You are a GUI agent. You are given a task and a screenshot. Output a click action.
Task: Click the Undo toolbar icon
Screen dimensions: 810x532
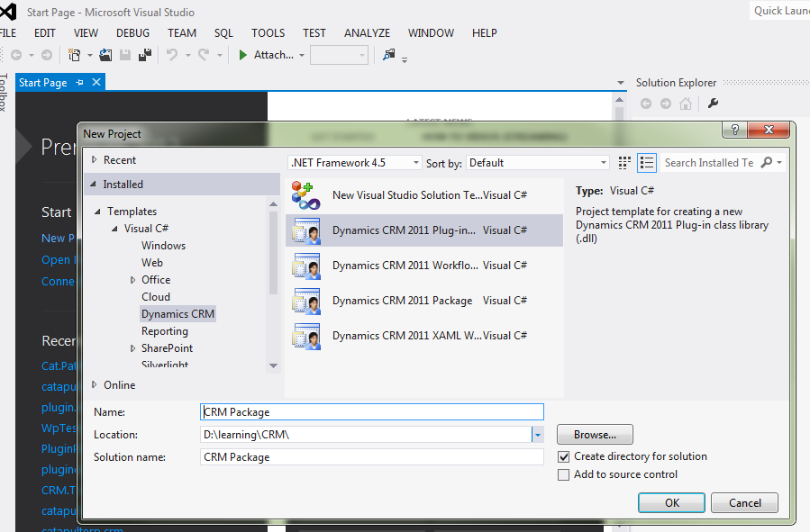[x=172, y=55]
